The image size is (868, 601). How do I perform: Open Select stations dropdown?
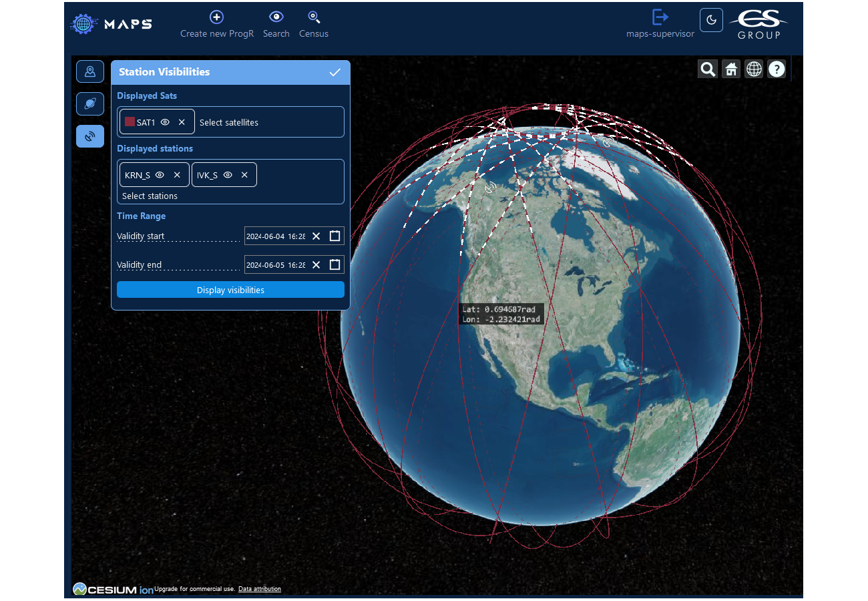point(150,196)
